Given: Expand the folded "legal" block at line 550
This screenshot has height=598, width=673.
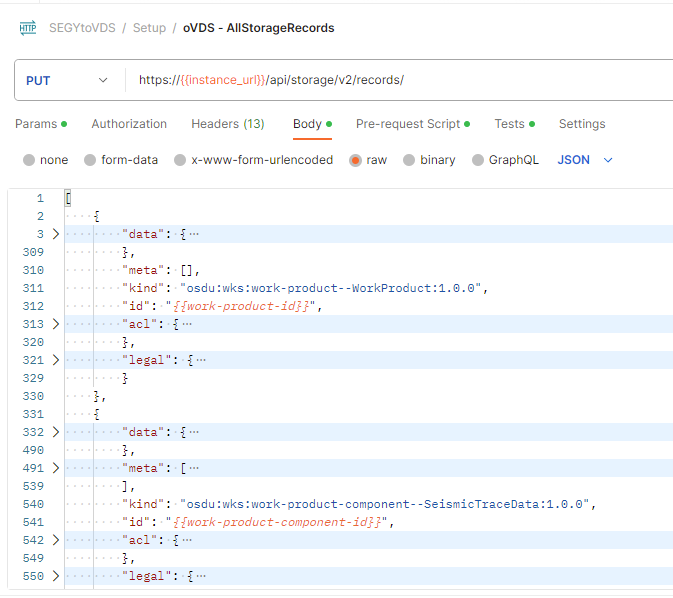Looking at the screenshot, I should click(x=56, y=576).
